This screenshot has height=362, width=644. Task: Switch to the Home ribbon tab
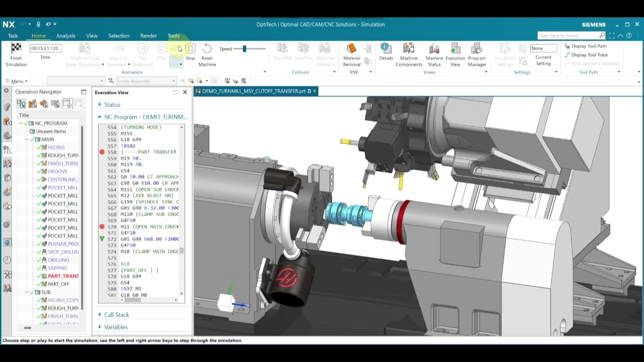(38, 36)
